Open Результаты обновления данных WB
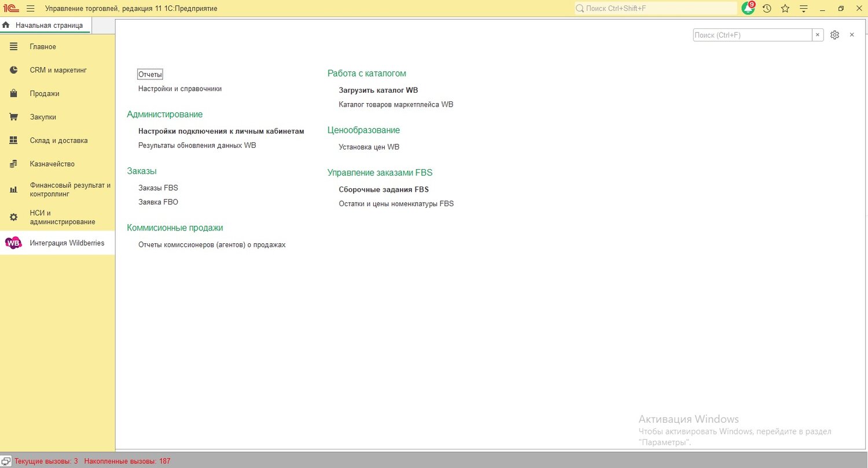868x468 pixels. coord(197,145)
